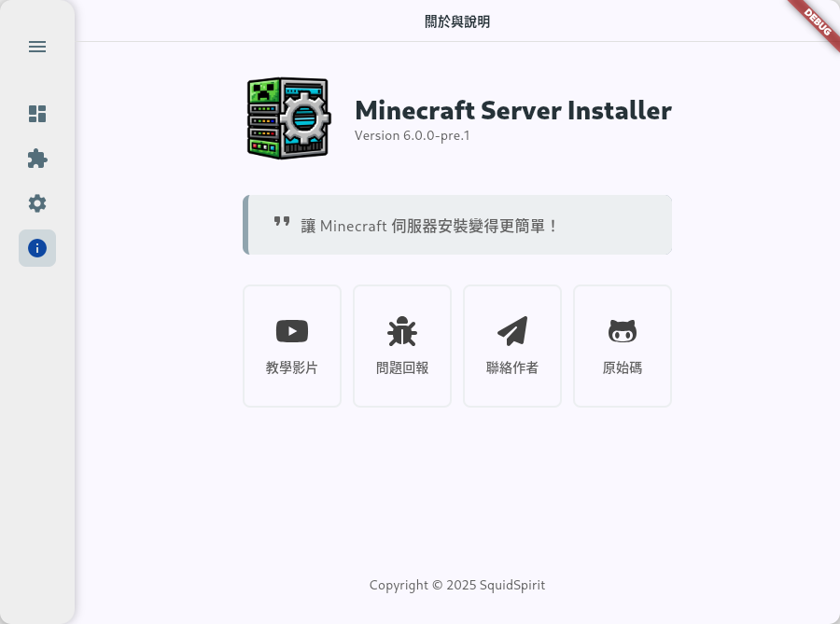Open the puzzle piece extensions page
840x624 pixels.
pos(37,159)
